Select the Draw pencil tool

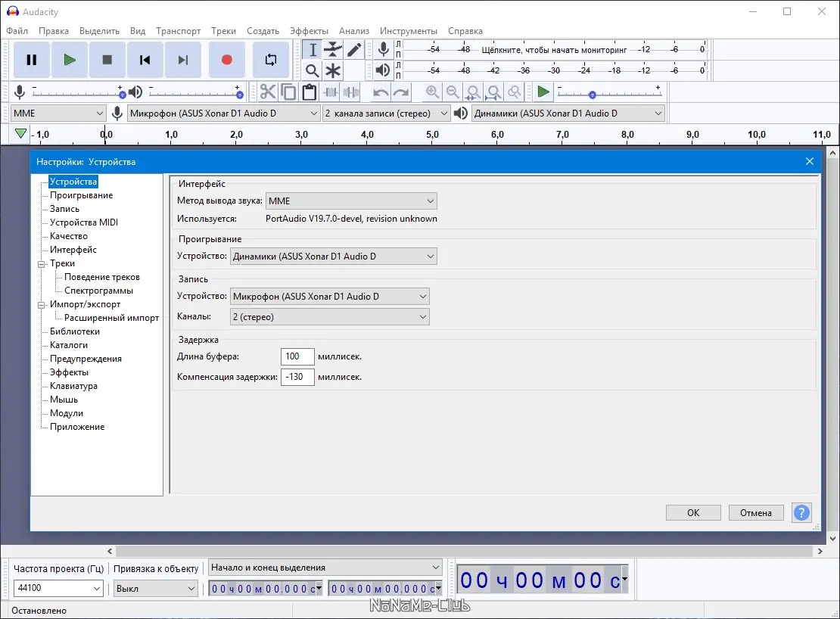[354, 50]
